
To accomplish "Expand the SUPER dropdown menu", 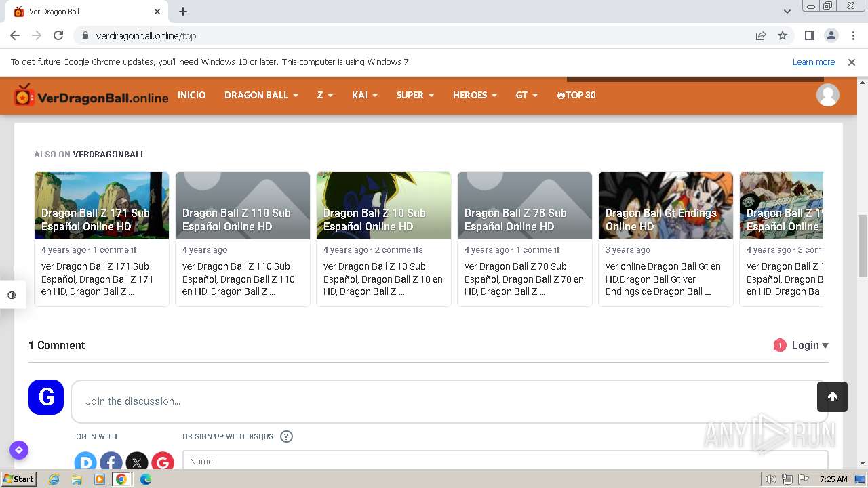I will coord(415,95).
